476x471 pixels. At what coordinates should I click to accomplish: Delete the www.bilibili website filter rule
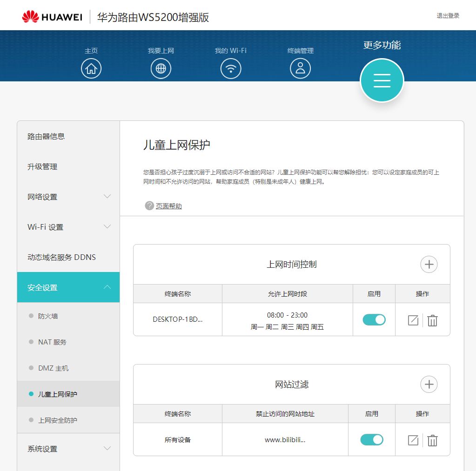[x=432, y=440]
